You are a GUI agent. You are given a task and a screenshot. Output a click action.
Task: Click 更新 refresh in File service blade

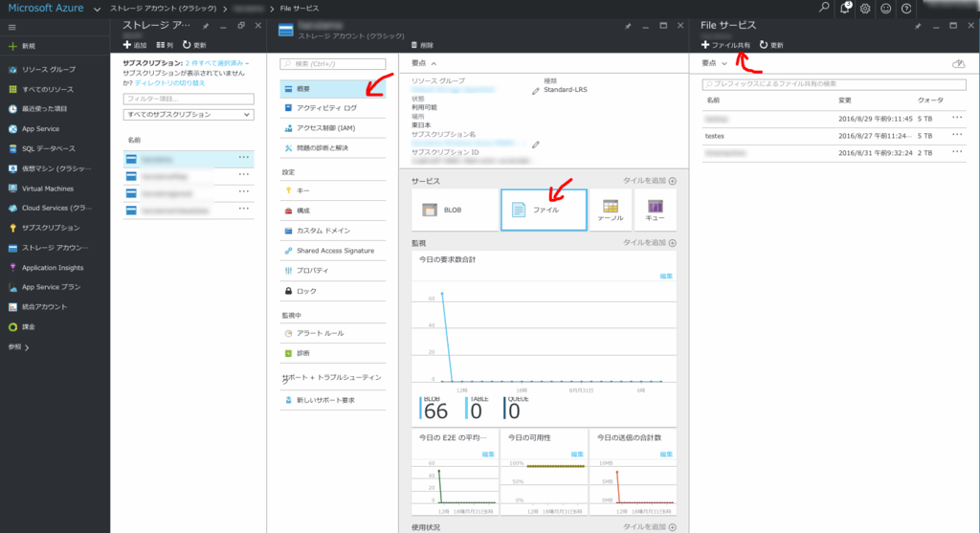tap(771, 45)
